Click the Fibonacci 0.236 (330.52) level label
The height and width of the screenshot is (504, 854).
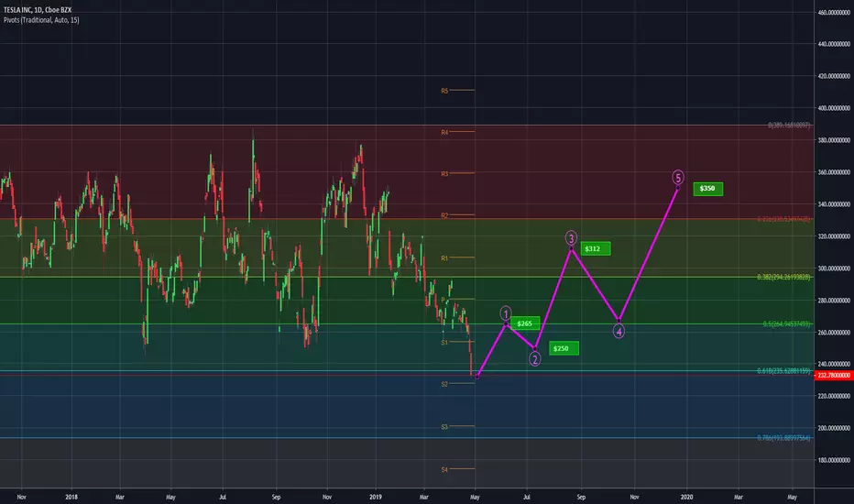click(x=783, y=219)
